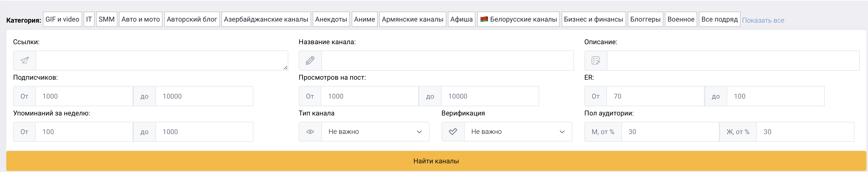Click the pencil icon beside Название канала
This screenshot has height=172, width=868.
(310, 60)
